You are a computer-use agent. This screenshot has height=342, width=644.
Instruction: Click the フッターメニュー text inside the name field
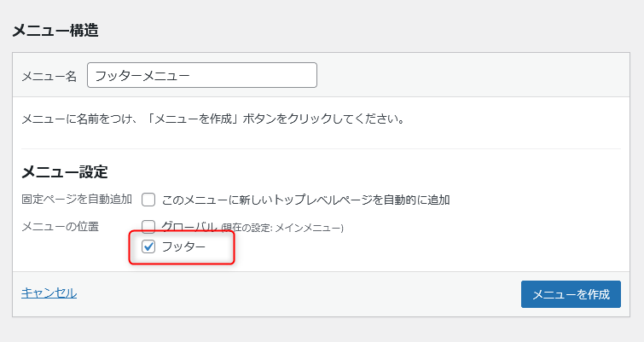tap(142, 75)
